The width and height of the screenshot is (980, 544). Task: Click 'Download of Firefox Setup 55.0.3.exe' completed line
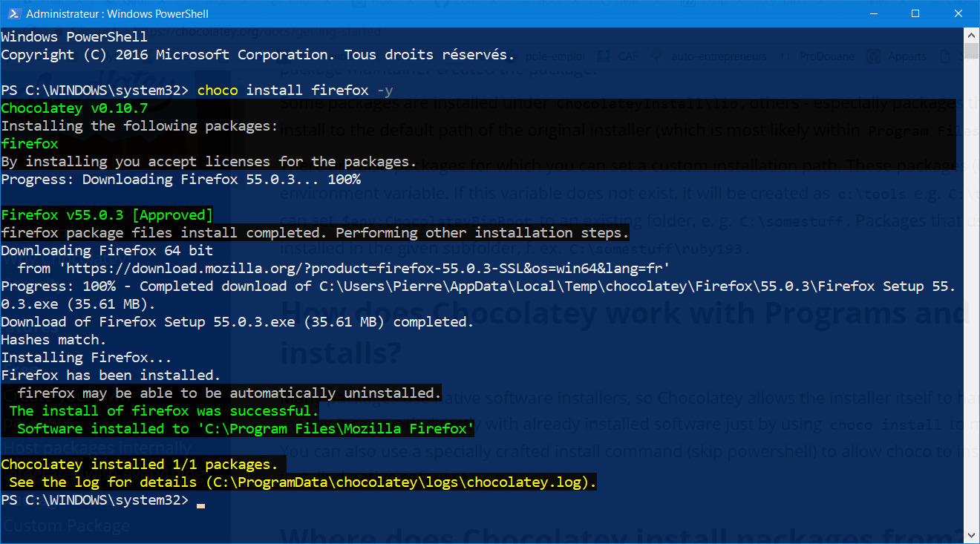click(238, 322)
